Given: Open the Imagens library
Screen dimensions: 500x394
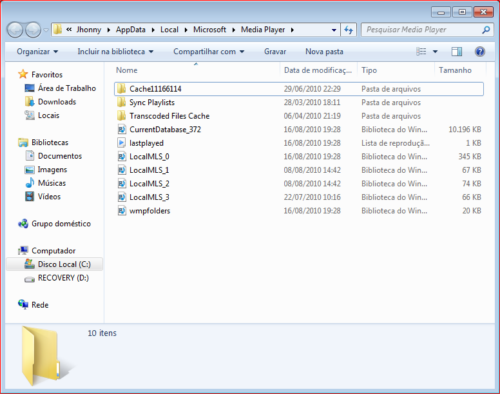Looking at the screenshot, I should [x=52, y=169].
